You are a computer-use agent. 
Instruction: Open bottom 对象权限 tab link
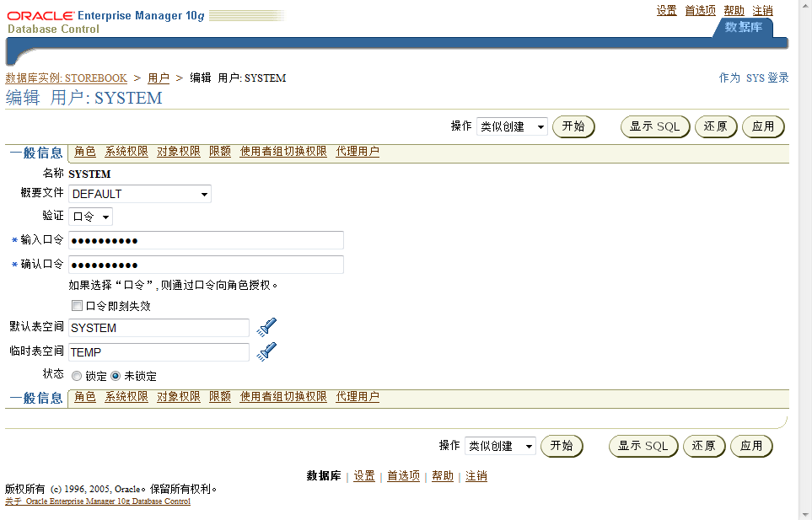point(179,397)
